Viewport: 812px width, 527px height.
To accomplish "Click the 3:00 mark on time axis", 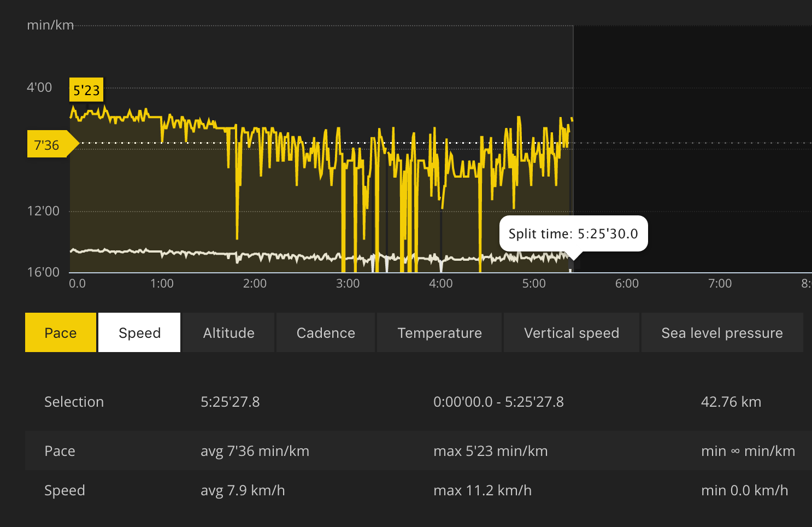I will (x=348, y=284).
